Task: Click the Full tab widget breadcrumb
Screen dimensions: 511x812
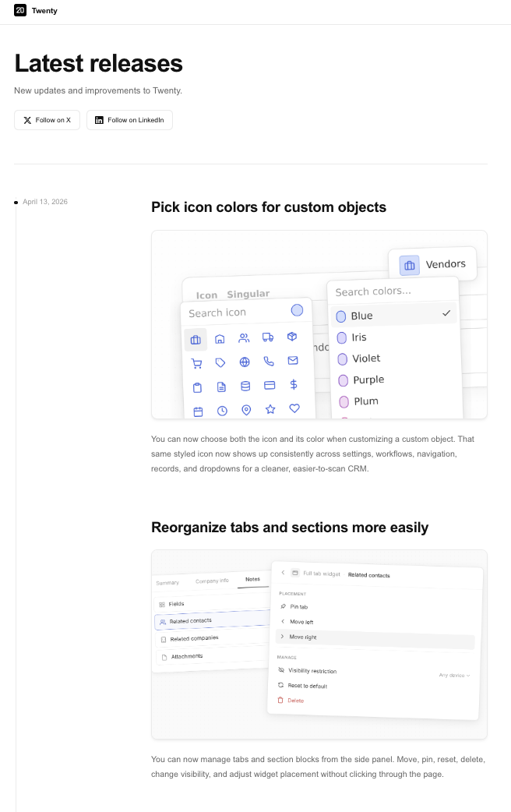Action: tap(322, 574)
